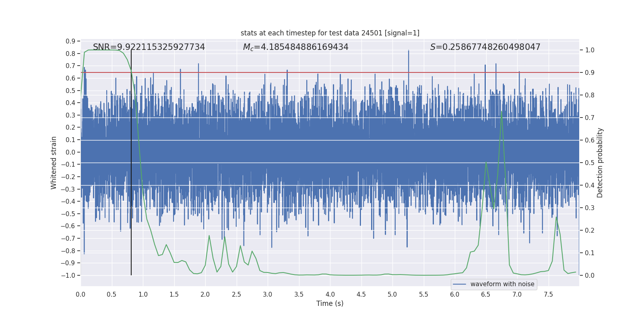Click the 0.1 tick on the Detection probability axis
This screenshot has width=644, height=322.
click(x=590, y=253)
